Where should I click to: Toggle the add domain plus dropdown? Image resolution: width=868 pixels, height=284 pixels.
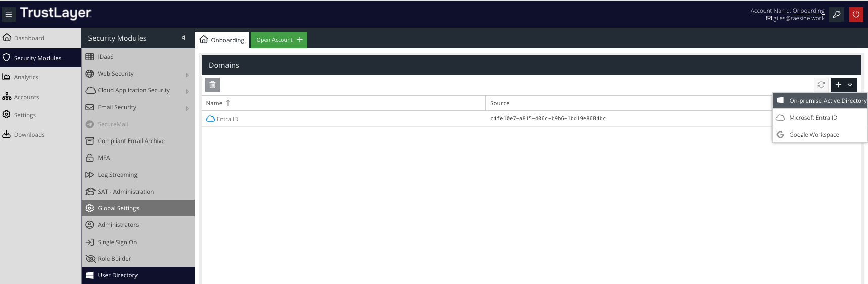[844, 85]
